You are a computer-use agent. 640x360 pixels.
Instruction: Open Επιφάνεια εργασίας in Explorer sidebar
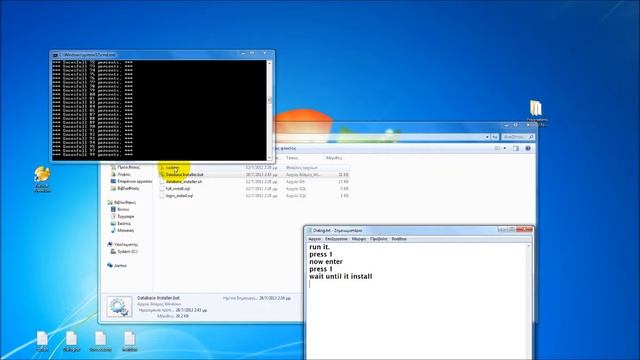134,181
